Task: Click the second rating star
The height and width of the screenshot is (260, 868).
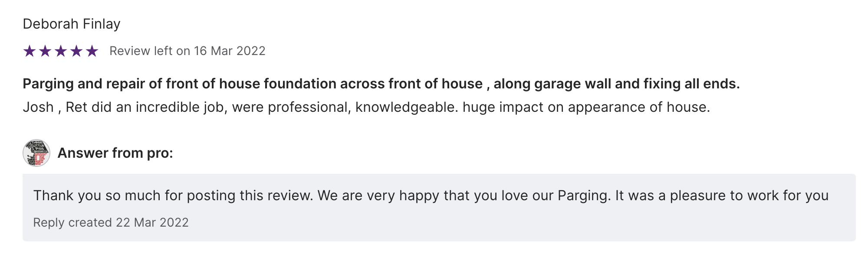Action: 45,51
